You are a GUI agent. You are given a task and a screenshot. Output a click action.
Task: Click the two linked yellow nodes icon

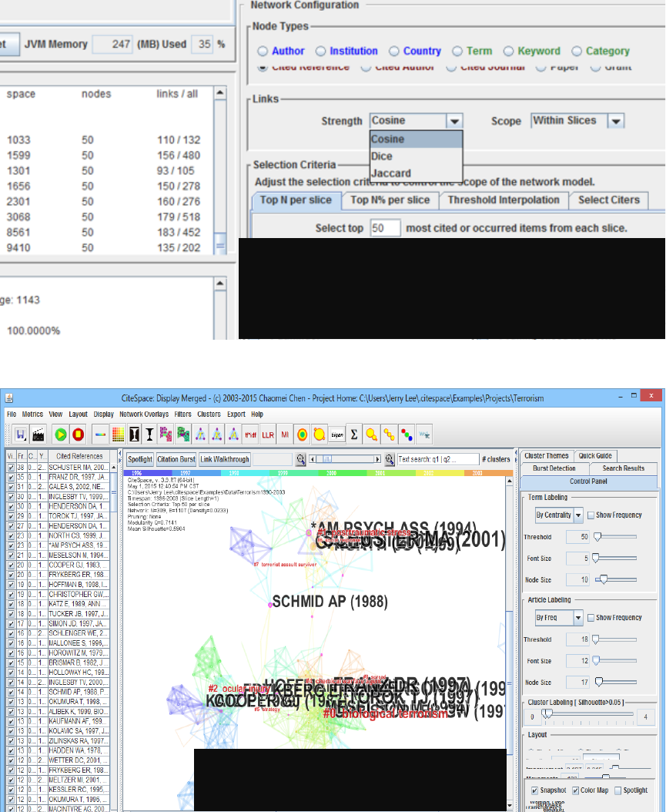[371, 435]
